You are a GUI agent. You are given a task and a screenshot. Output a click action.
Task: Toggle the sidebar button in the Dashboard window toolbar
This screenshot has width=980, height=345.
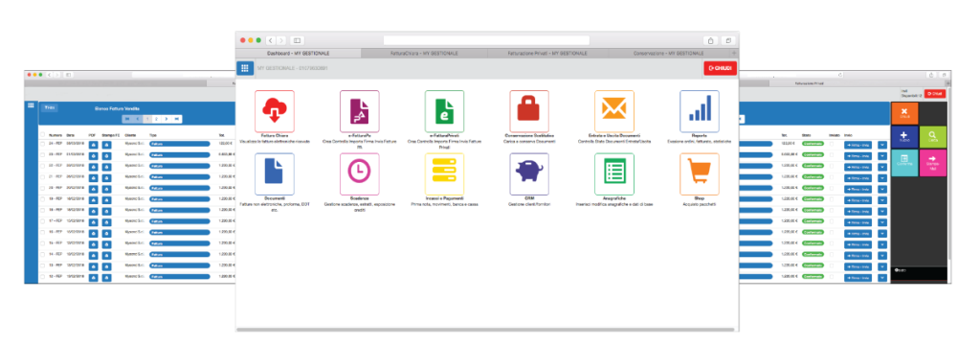click(297, 40)
